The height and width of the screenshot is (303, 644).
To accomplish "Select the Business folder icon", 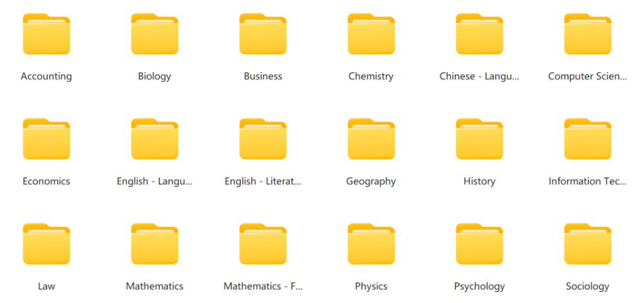I will point(263,35).
